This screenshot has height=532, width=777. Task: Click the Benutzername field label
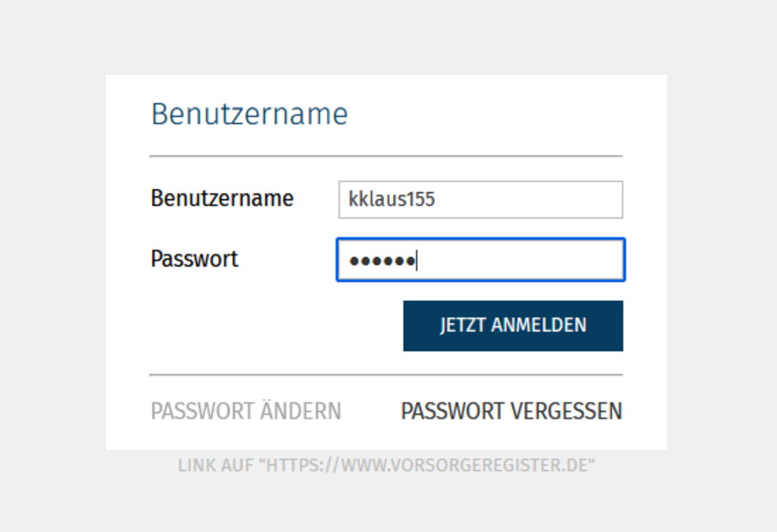222,198
